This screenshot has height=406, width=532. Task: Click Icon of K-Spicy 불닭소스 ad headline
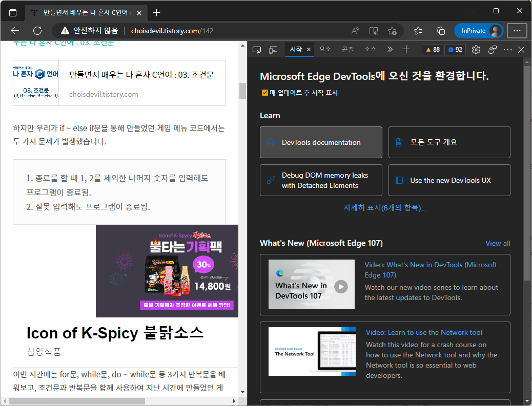pos(115,333)
